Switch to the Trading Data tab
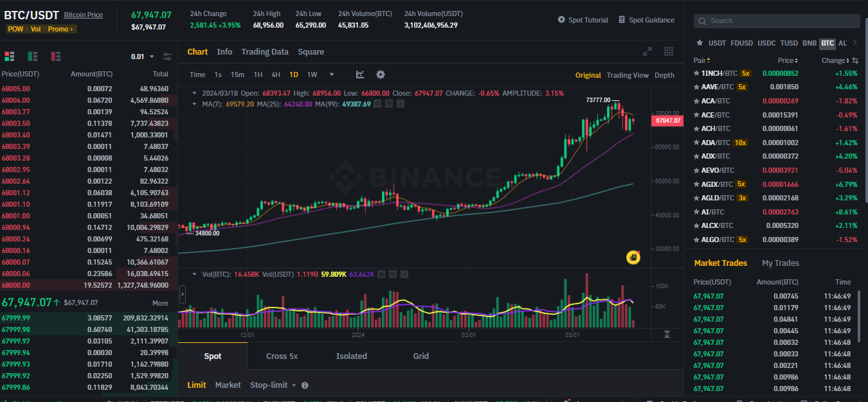The image size is (868, 402). click(x=265, y=51)
